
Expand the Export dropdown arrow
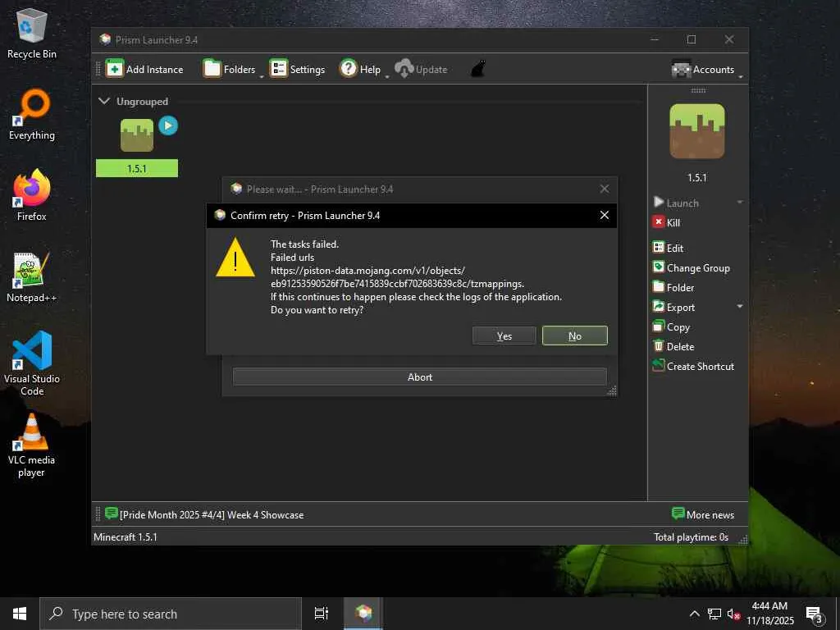(740, 307)
